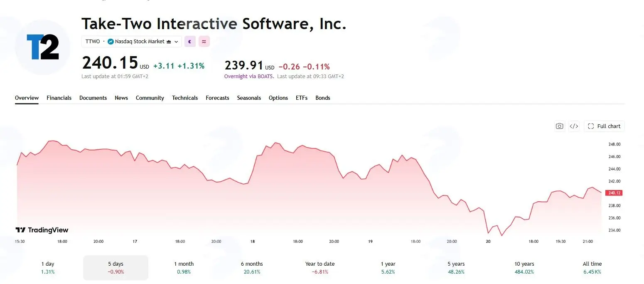
Task: Go to the Forecasts tab
Action: 217,98
